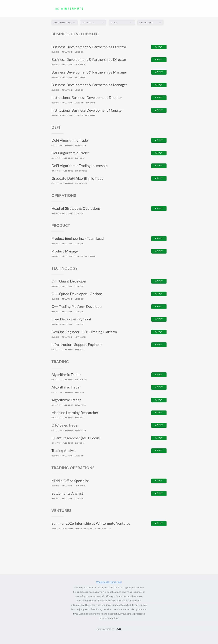Image resolution: width=218 pixels, height=644 pixels.
Task: Open the Location Type filter dropdown
Action: pos(64,23)
